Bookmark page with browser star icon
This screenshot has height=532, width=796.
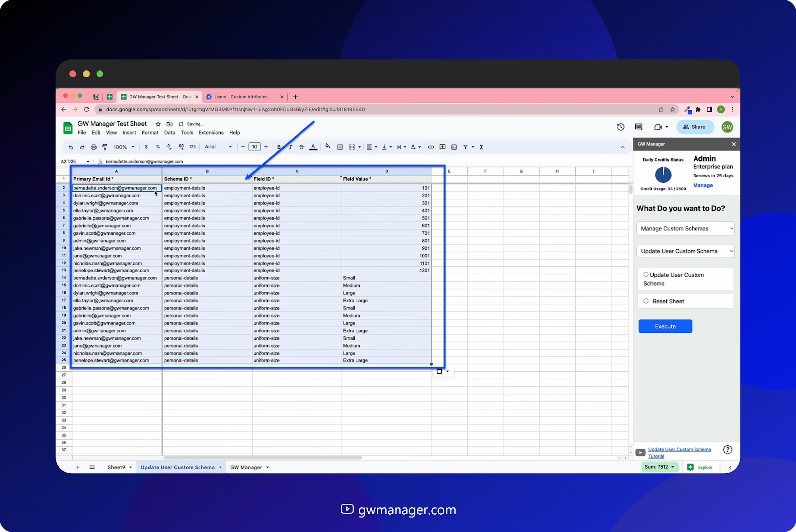click(x=673, y=110)
